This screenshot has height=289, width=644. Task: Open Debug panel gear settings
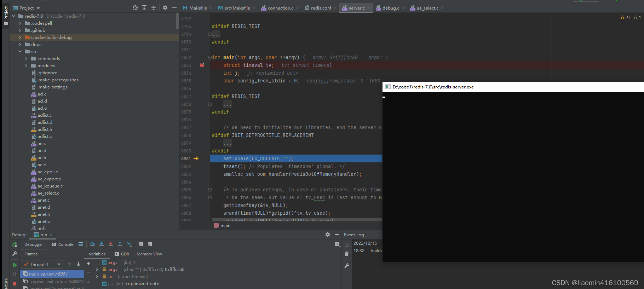coord(328,235)
